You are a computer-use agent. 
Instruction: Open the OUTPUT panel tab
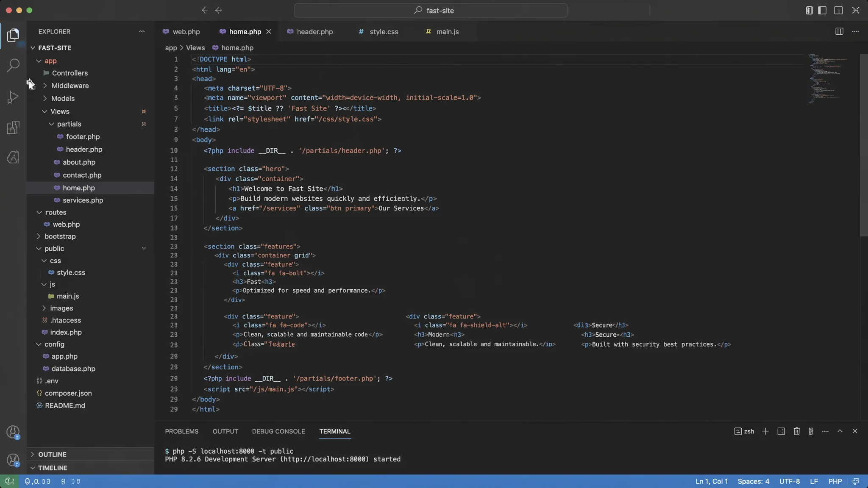click(225, 431)
